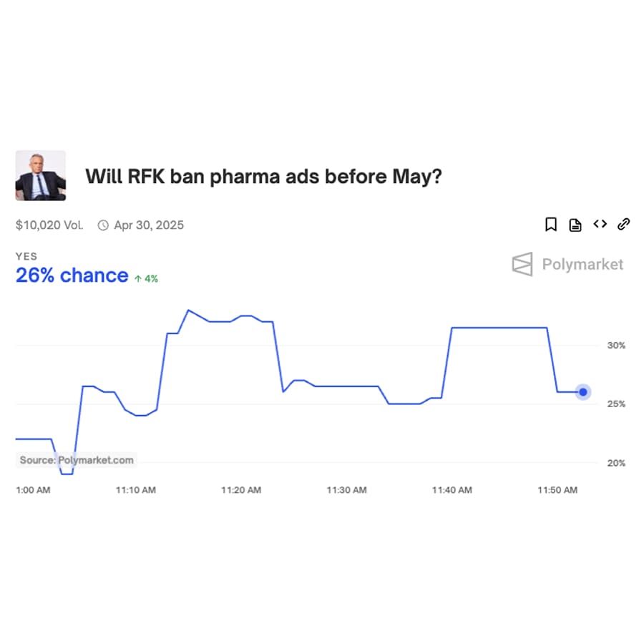Open the RFK market thumbnail photo
Image resolution: width=644 pixels, height=644 pixels.
(x=41, y=175)
